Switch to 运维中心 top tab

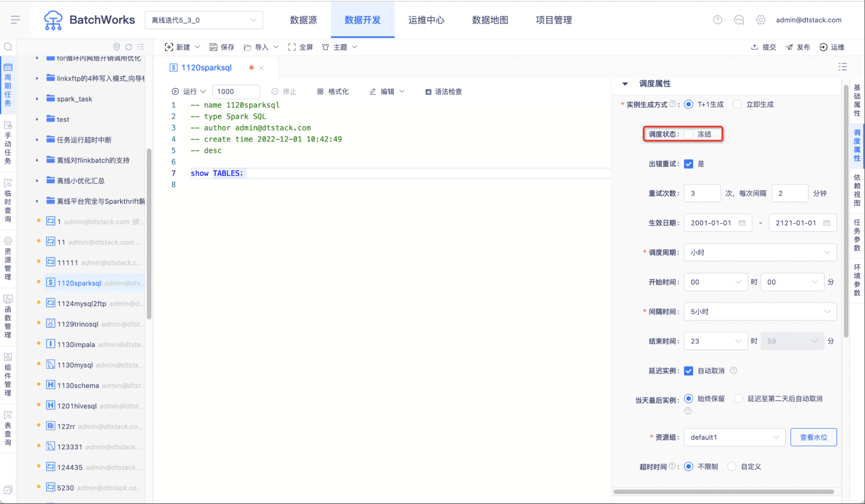[x=426, y=20]
